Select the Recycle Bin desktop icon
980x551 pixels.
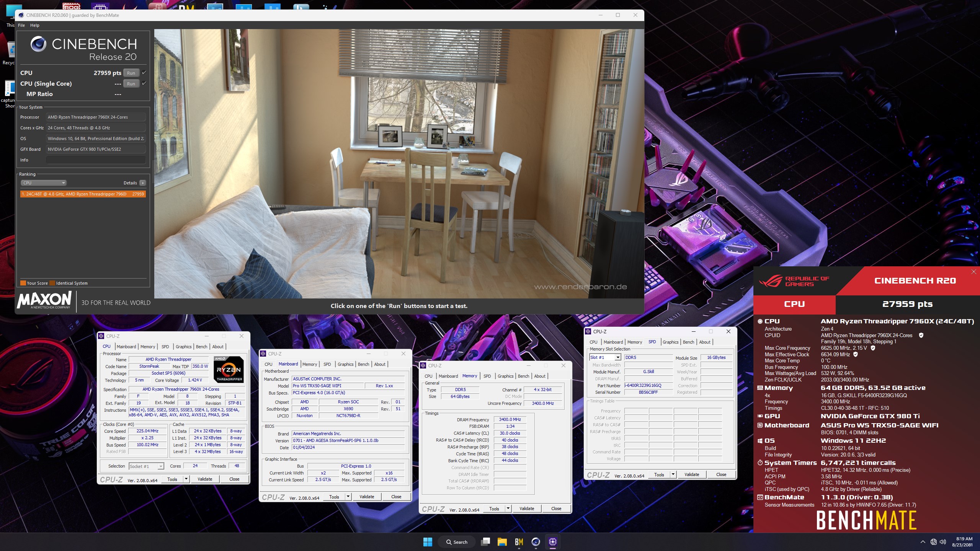pyautogui.click(x=8, y=54)
